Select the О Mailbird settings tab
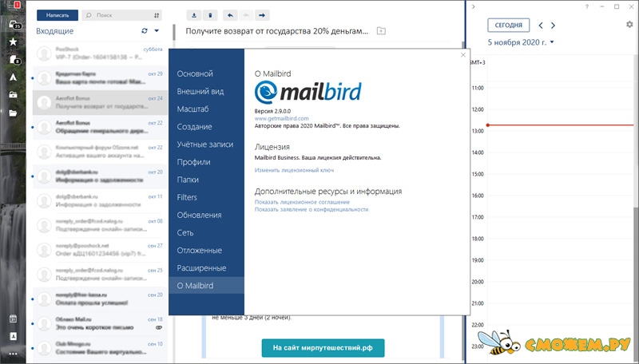 pyautogui.click(x=206, y=286)
